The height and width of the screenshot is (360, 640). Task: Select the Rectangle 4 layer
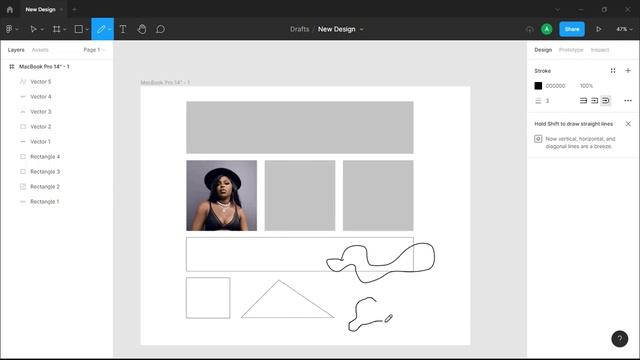(x=45, y=157)
